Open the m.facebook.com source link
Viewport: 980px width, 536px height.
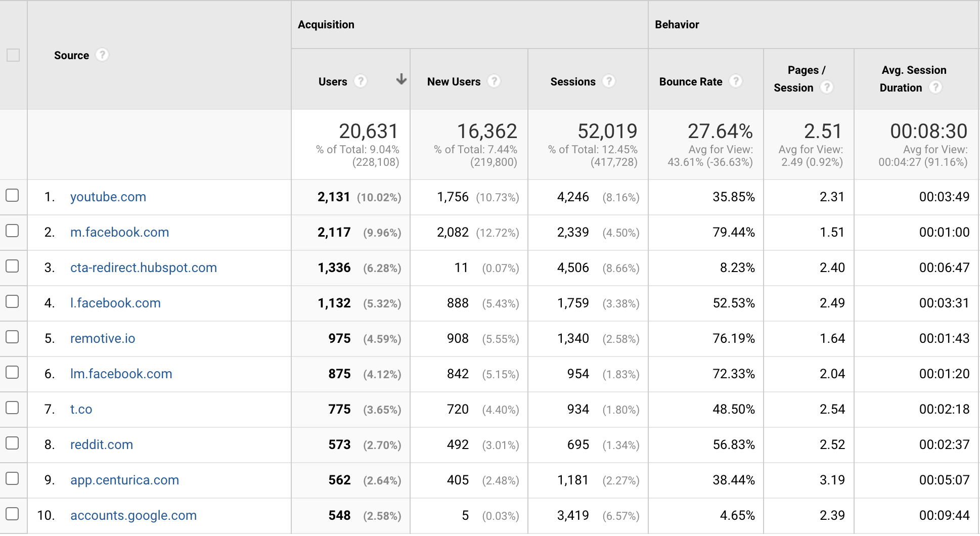point(119,232)
